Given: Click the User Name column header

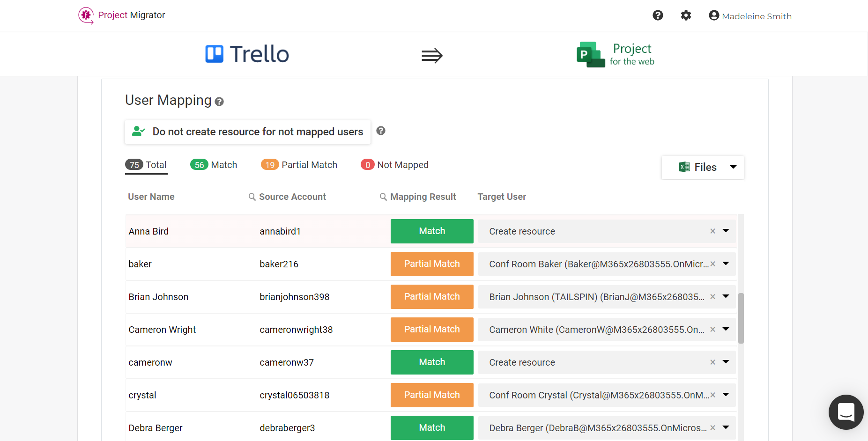Looking at the screenshot, I should (151, 197).
